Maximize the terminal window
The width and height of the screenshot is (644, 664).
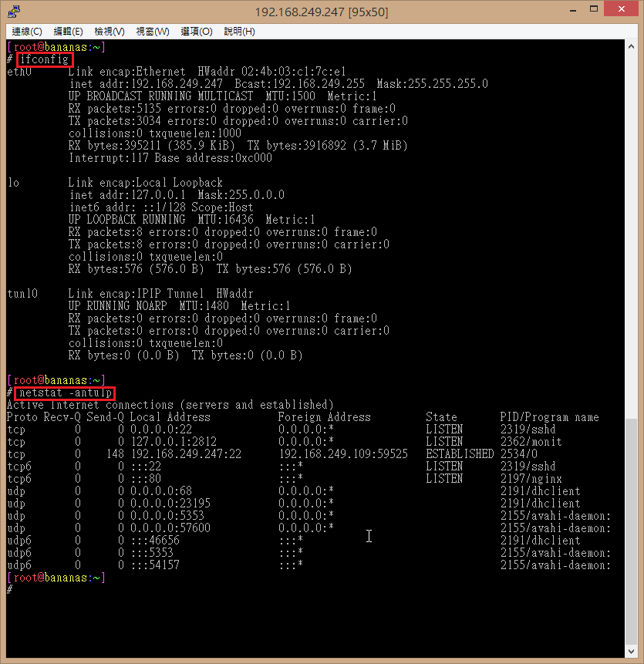coord(594,9)
